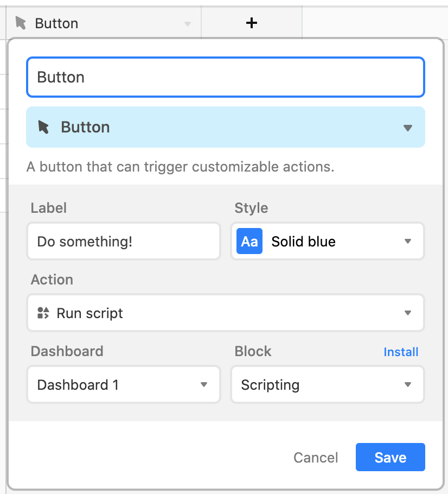Click the blue Aa style preview icon
Viewport: 448px width, 494px height.
tap(249, 241)
